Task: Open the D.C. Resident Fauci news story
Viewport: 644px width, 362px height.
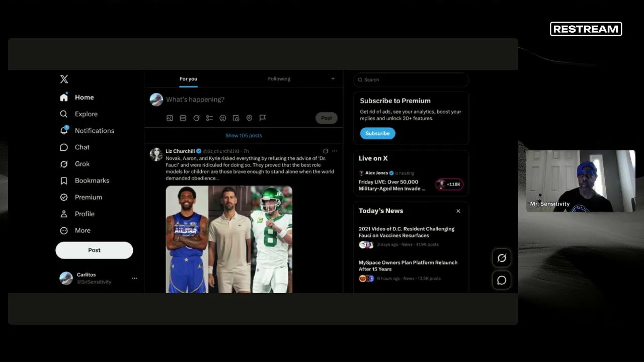Action: pos(407,232)
